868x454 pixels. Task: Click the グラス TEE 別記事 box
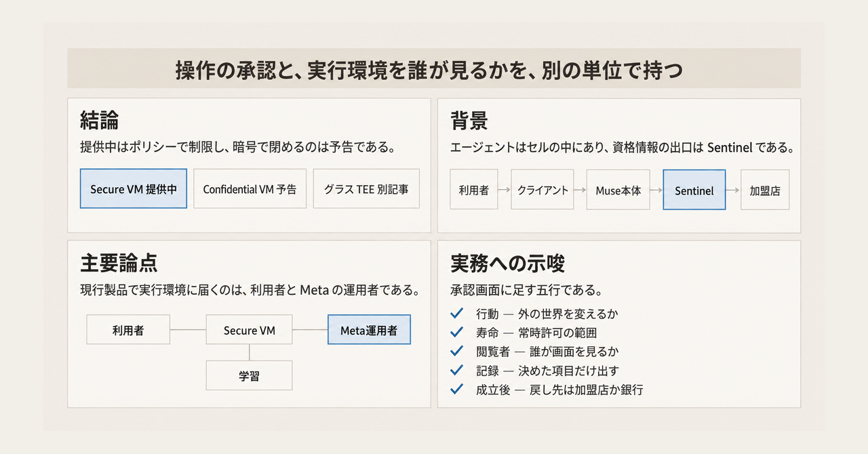[x=366, y=188]
